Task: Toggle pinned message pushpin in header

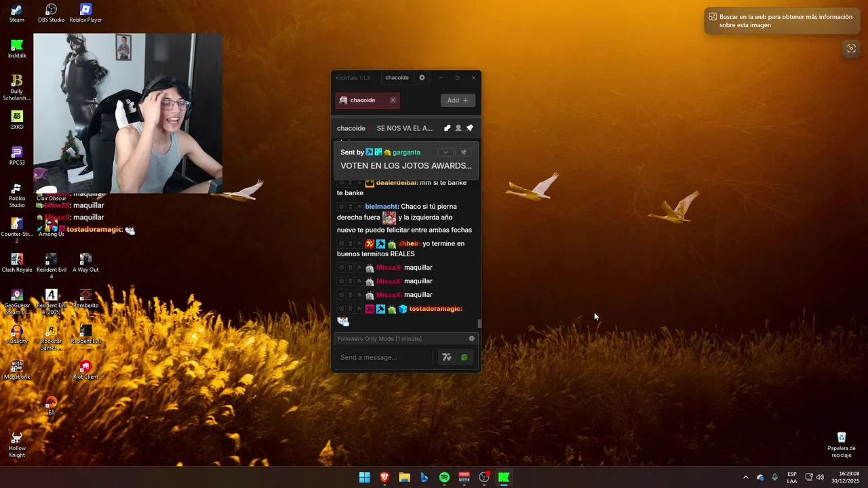Action: [x=470, y=128]
